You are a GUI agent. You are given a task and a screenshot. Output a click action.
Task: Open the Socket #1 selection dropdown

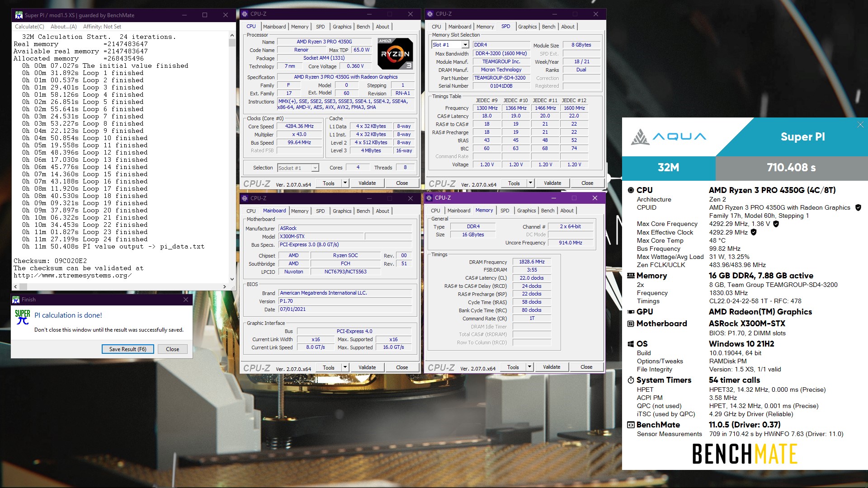tap(315, 168)
